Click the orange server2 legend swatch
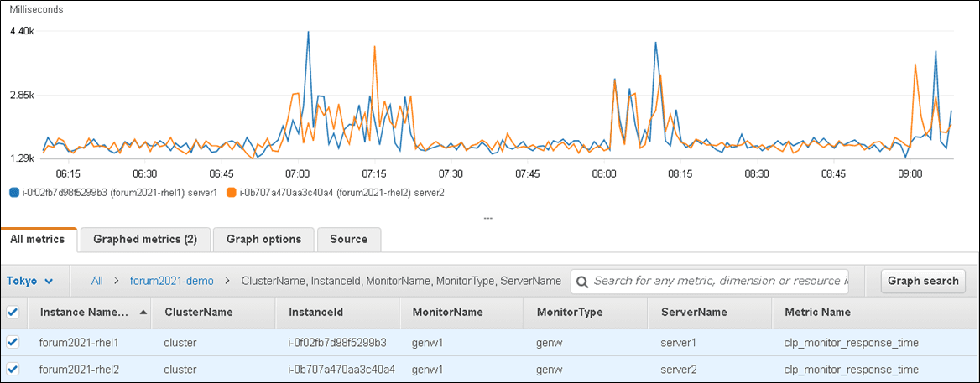 (231, 193)
